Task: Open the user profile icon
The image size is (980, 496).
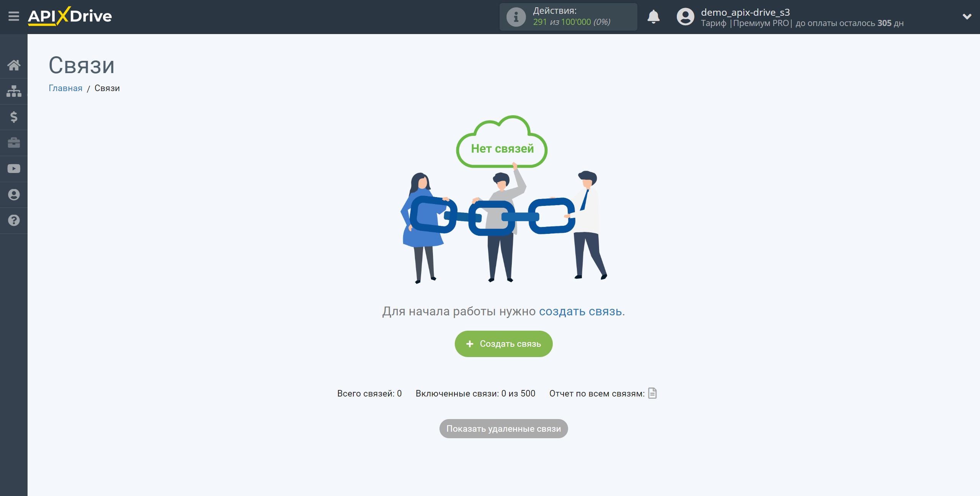Action: [x=685, y=16]
